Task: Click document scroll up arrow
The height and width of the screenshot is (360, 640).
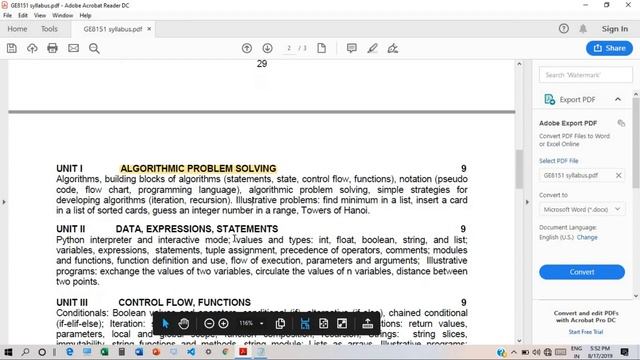Action: pyautogui.click(x=519, y=64)
